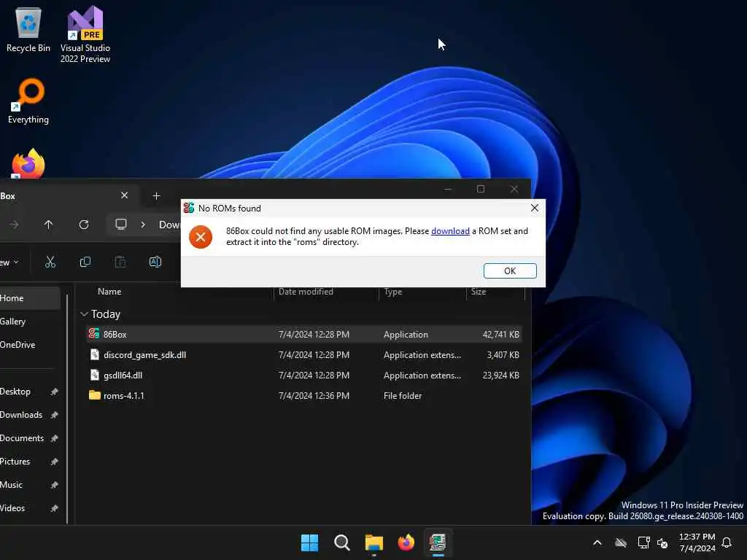Click the Rename icon in Explorer toolbar
Viewport: 747px width, 560px height.
click(155, 262)
